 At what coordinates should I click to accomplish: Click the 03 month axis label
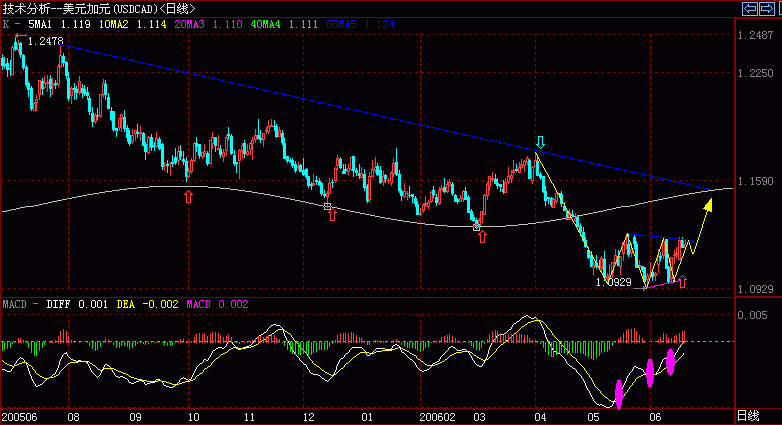pos(479,417)
